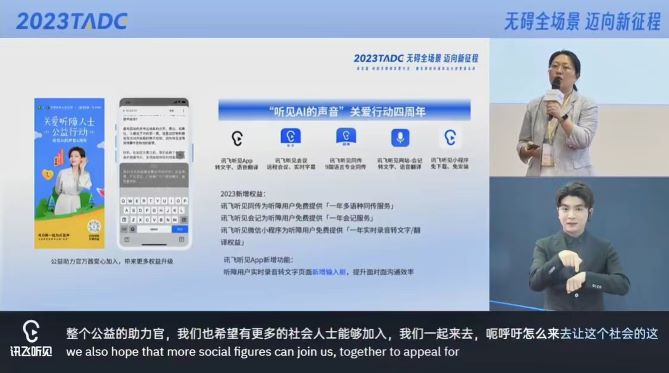Click the Chinese subtitle line
Image resolution: width=669 pixels, height=373 pixels.
click(x=362, y=334)
